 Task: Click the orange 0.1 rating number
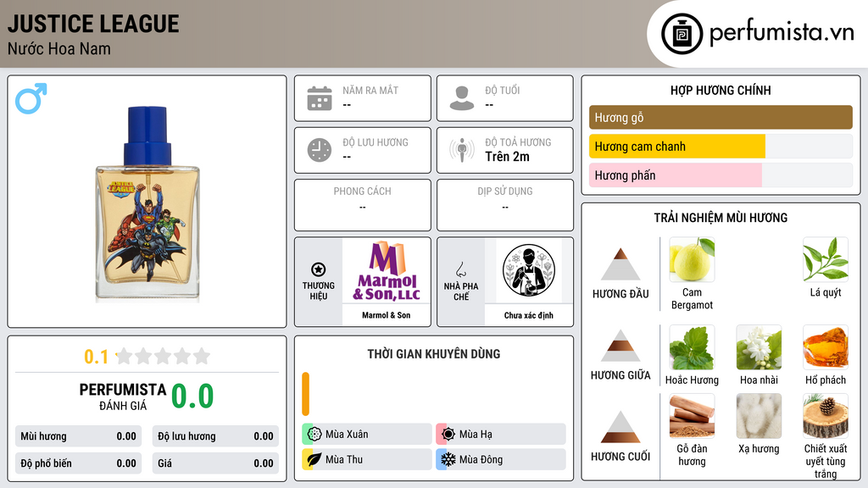[x=97, y=357]
